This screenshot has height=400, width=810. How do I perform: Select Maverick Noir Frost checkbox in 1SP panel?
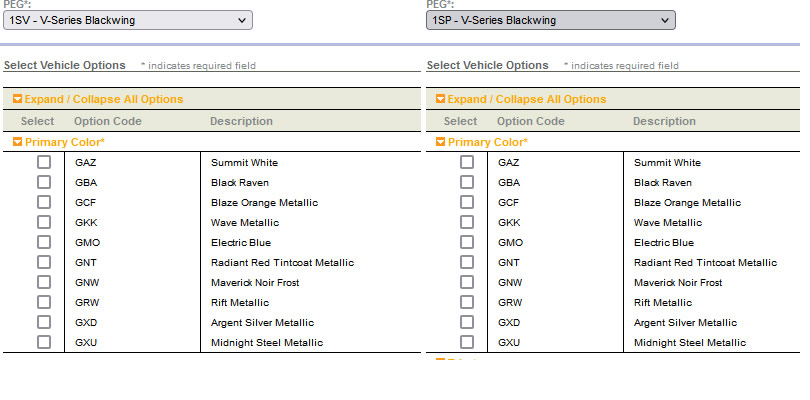click(467, 282)
